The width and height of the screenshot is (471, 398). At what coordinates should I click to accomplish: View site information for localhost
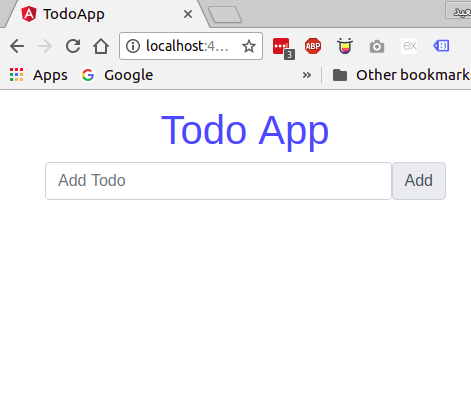click(x=133, y=46)
